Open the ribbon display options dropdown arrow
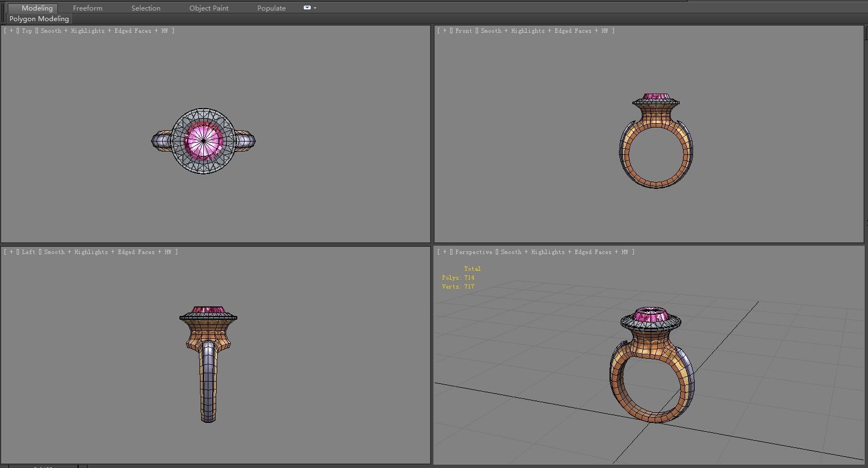 pos(315,8)
